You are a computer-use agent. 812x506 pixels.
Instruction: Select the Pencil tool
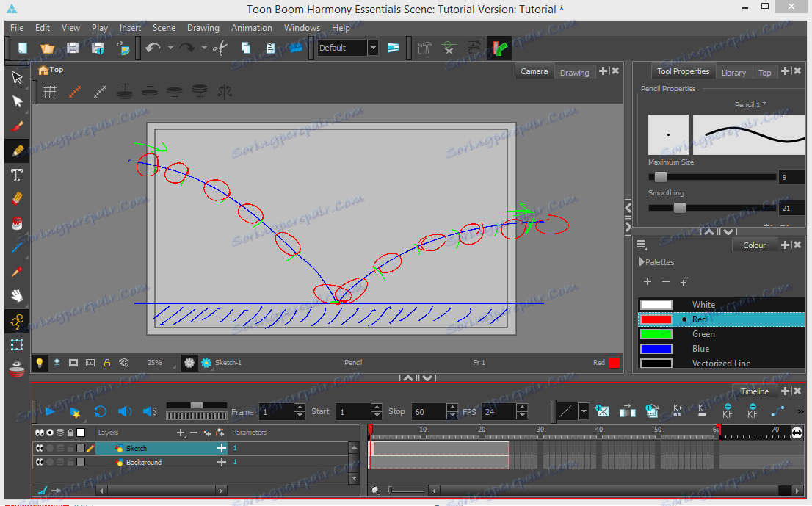tap(18, 151)
